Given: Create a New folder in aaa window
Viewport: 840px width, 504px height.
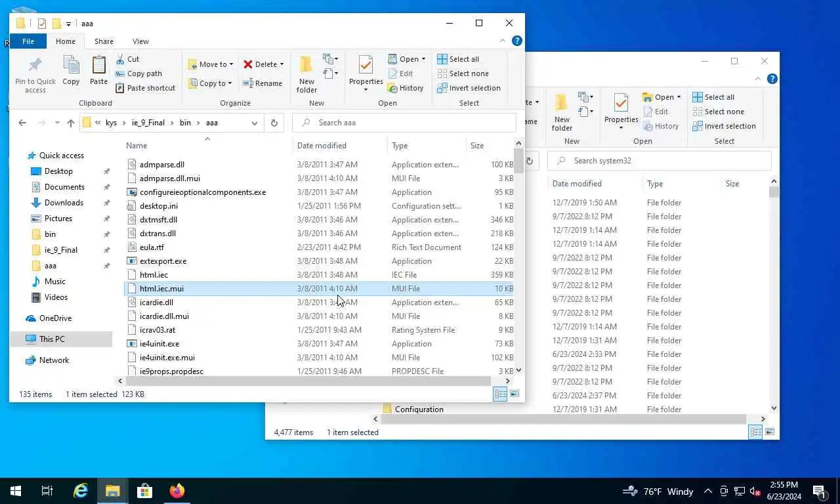Looking at the screenshot, I should (x=306, y=74).
